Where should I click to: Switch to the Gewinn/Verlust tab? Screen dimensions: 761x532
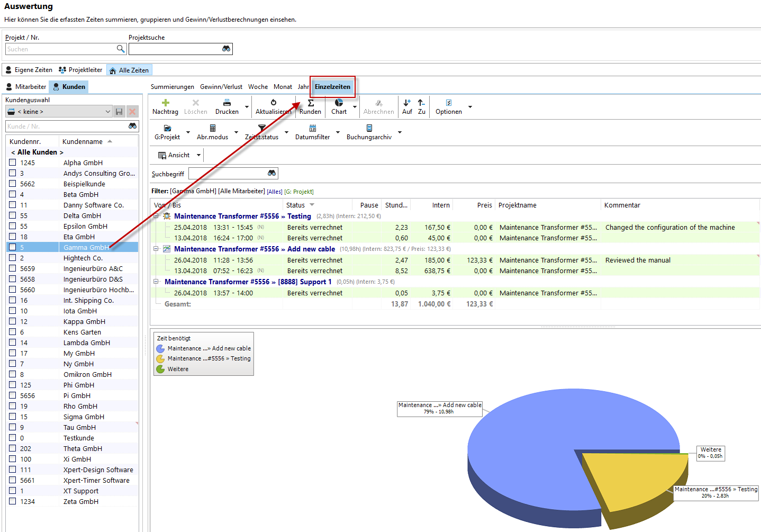(221, 87)
